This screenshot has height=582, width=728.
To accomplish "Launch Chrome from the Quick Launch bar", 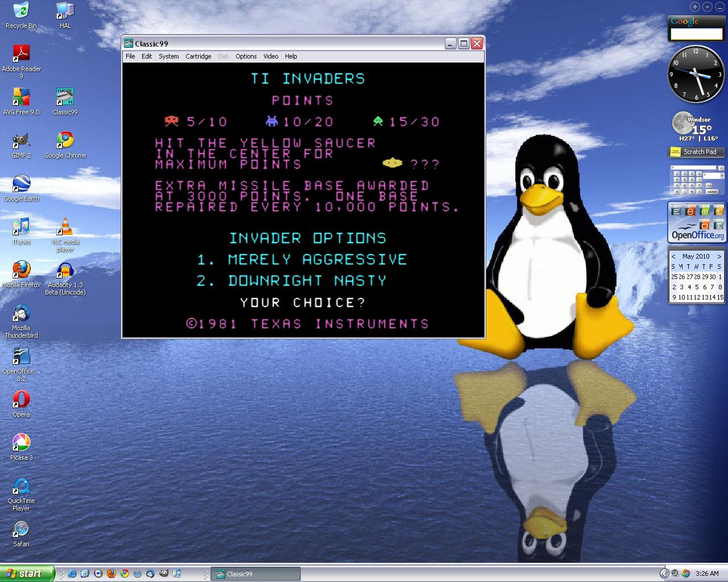I will click(125, 573).
